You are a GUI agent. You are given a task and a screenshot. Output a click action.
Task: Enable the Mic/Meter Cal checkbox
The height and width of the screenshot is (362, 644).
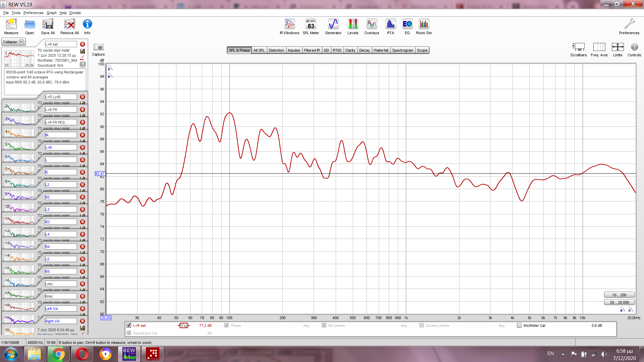[x=519, y=325]
